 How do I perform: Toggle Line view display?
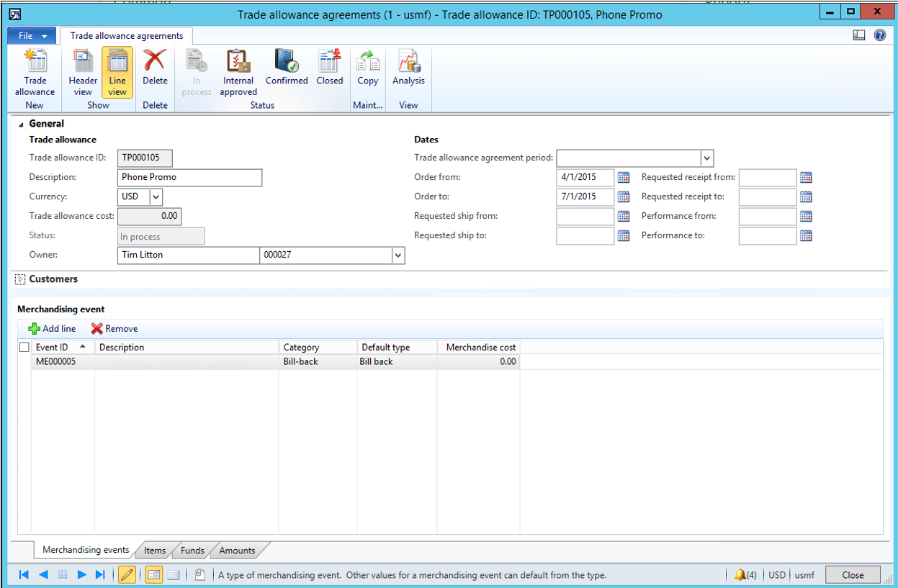point(117,72)
